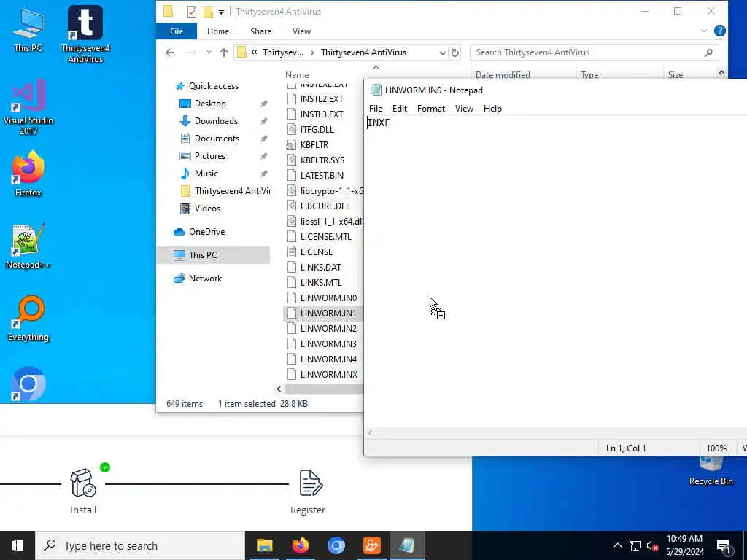Open Firefox from taskbar
The width and height of the screenshot is (747, 560).
click(x=300, y=545)
